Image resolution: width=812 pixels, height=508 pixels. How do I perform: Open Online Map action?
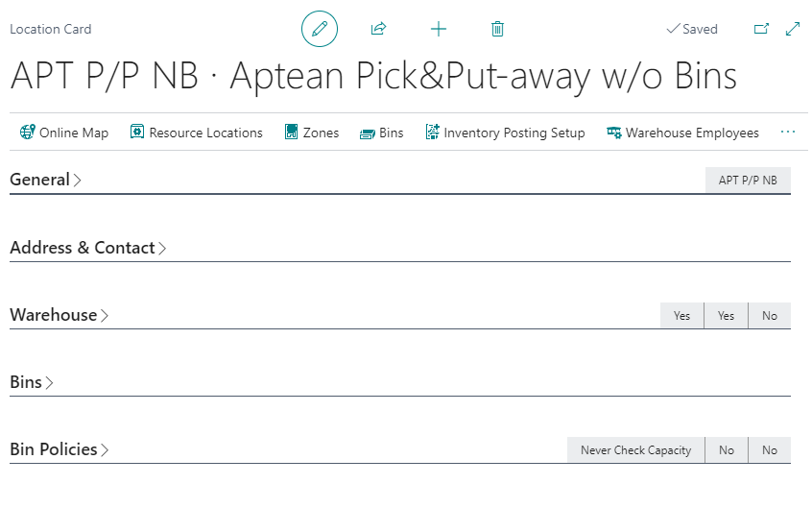[x=64, y=133]
